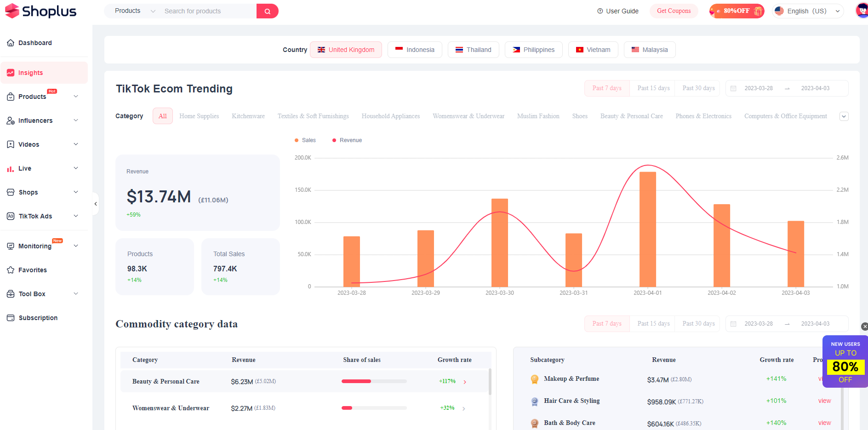Filter by Home Supplies category
This screenshot has width=868, height=430.
(199, 116)
